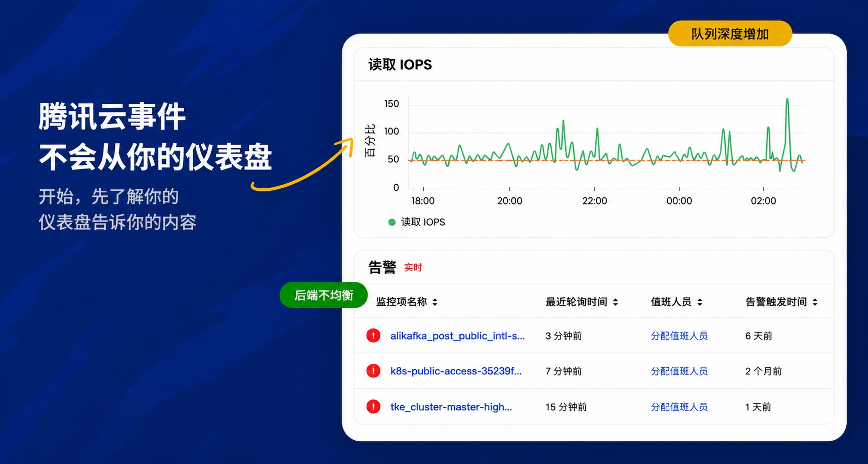Assign on-call staff for the tke_cluster alert
The height and width of the screenshot is (464, 868).
[679, 407]
